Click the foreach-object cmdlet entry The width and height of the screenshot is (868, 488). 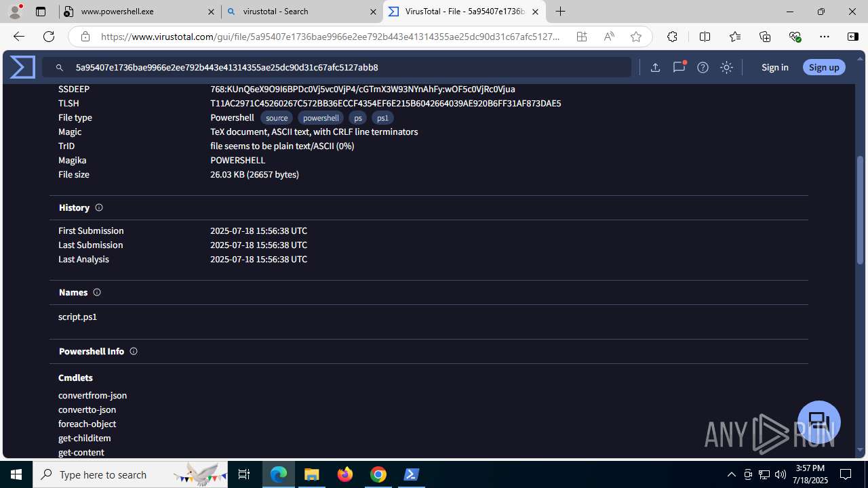pyautogui.click(x=87, y=424)
